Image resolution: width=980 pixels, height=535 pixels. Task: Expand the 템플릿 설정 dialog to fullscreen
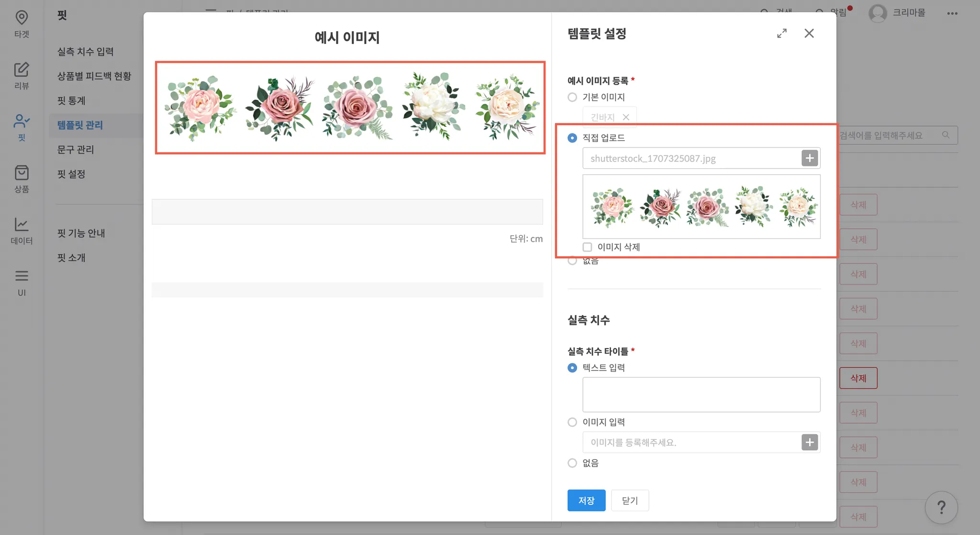(x=781, y=33)
